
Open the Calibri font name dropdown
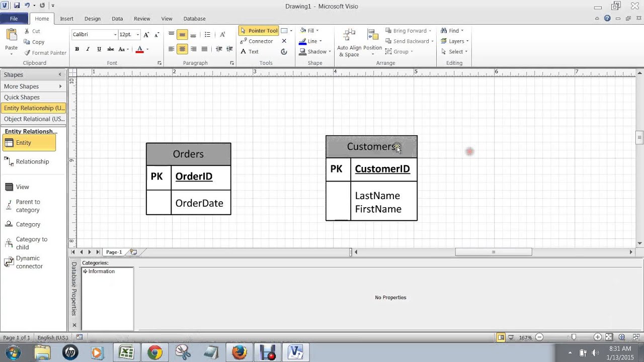pos(115,35)
